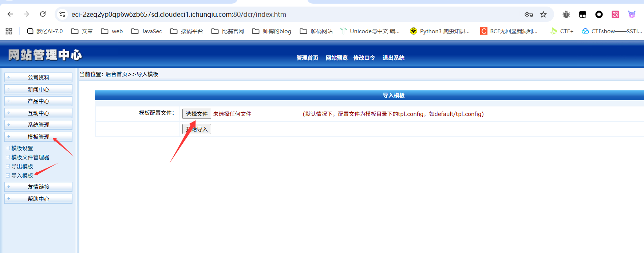Click the bug extension icon
Image resolution: width=644 pixels, height=253 pixels.
tap(566, 14)
